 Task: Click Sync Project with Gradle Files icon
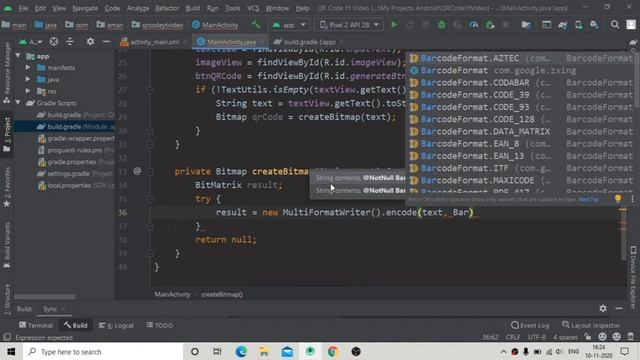click(562, 25)
